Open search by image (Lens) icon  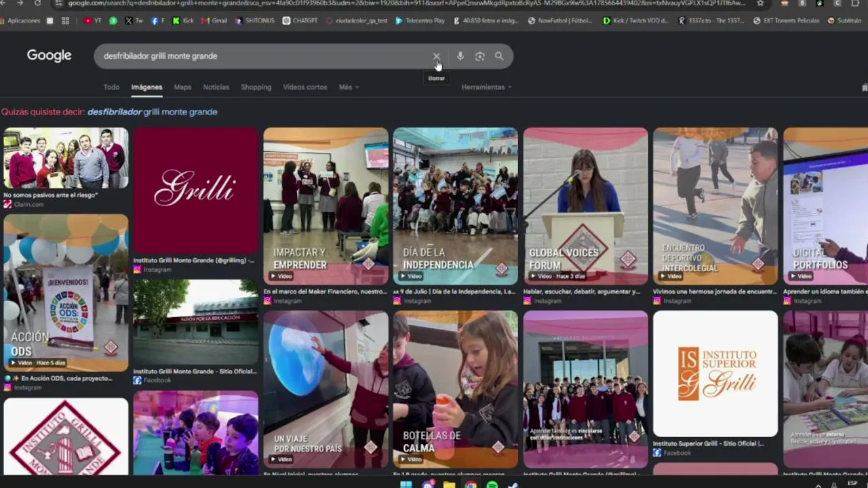click(479, 56)
